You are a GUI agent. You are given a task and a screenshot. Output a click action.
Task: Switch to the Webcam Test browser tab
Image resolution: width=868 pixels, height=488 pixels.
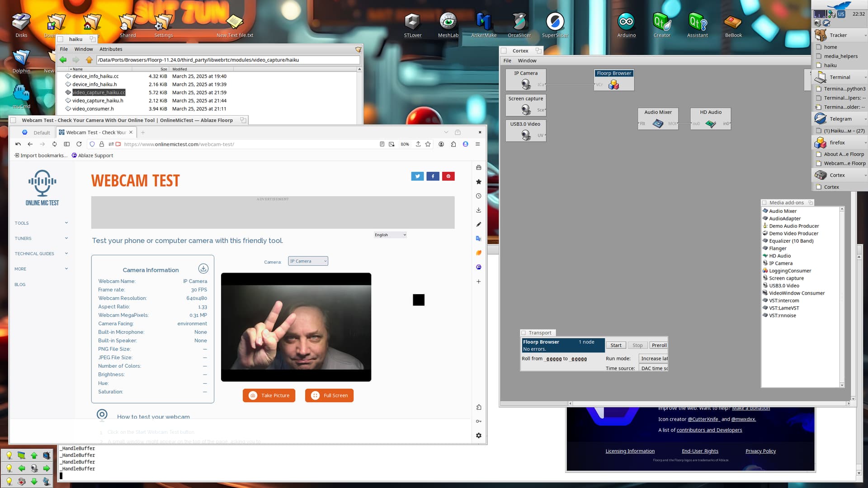(x=96, y=132)
